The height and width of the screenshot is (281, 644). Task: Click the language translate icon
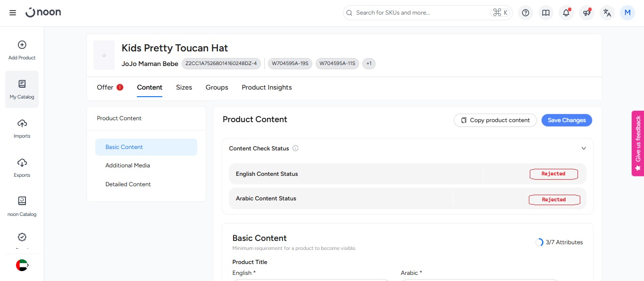tap(607, 13)
